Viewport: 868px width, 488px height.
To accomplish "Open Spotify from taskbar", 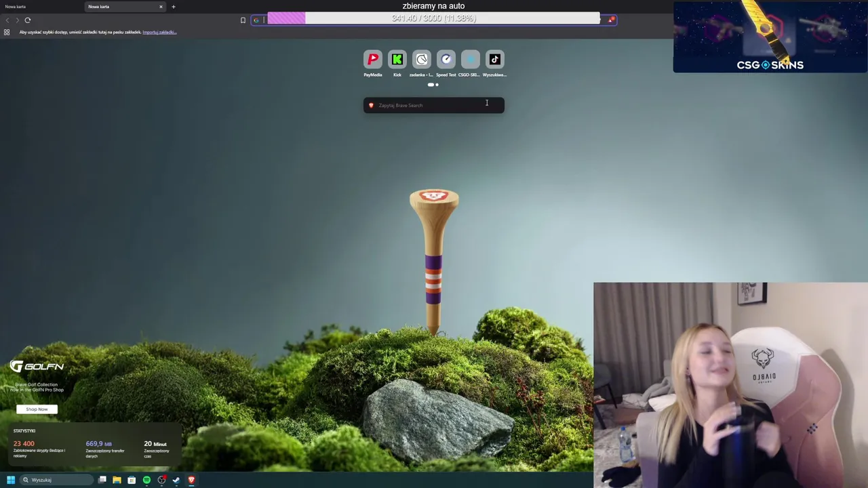I will (x=146, y=480).
